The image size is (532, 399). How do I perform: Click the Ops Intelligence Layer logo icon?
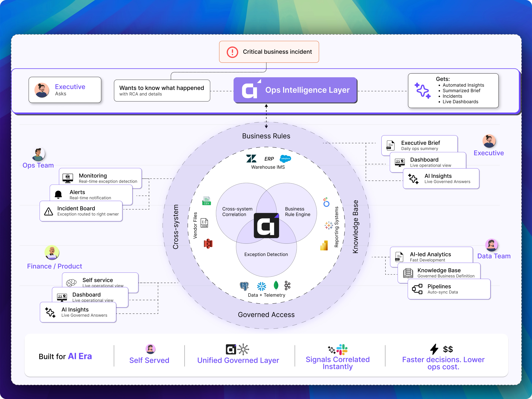(252, 89)
